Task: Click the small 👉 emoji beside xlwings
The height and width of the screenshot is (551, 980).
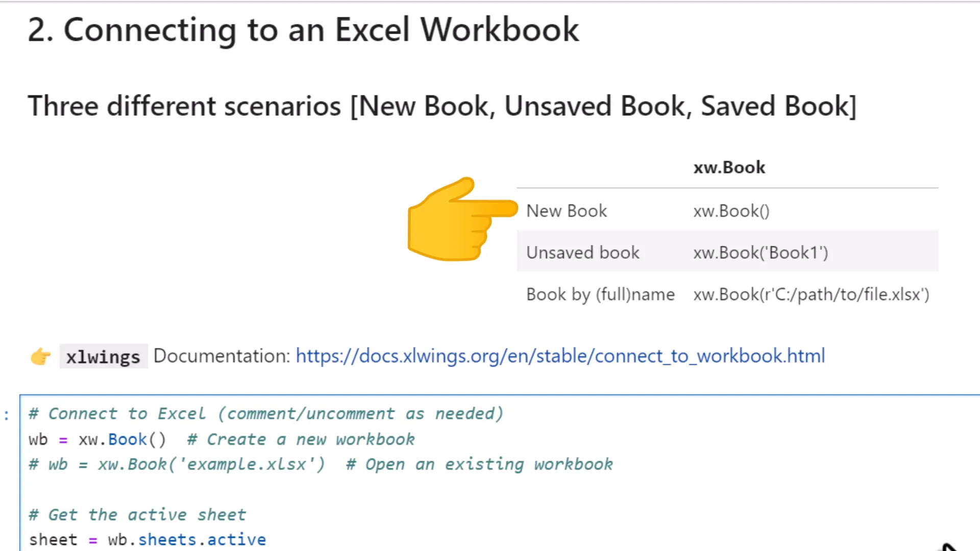Action: pyautogui.click(x=40, y=356)
